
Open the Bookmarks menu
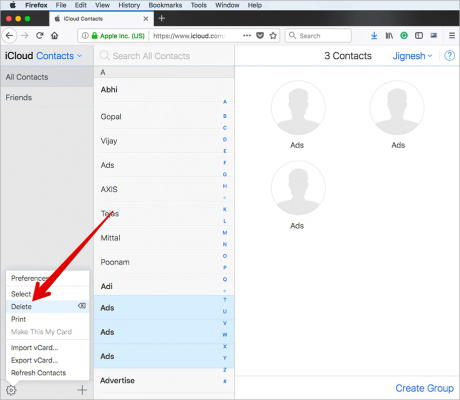[x=165, y=5]
